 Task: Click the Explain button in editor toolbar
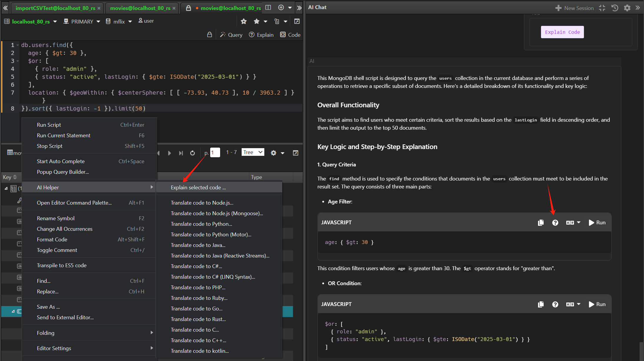pos(261,35)
